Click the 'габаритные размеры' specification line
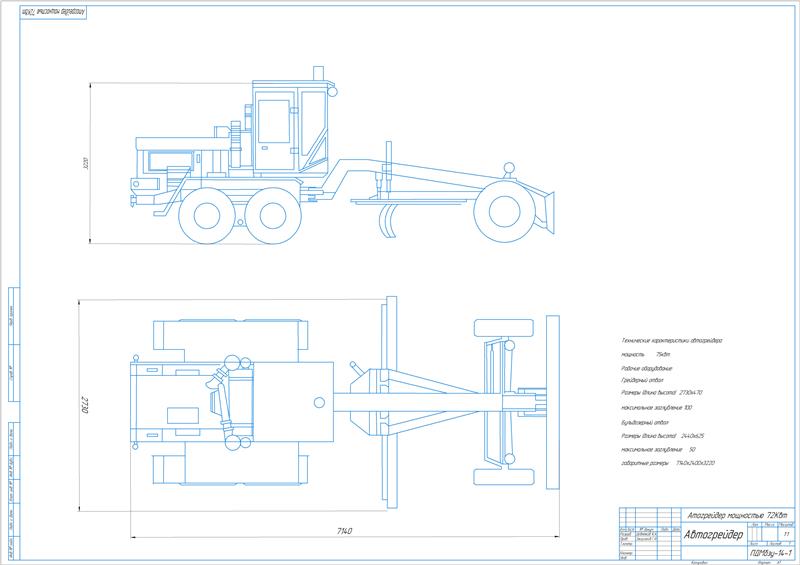The image size is (800, 565). tap(667, 463)
